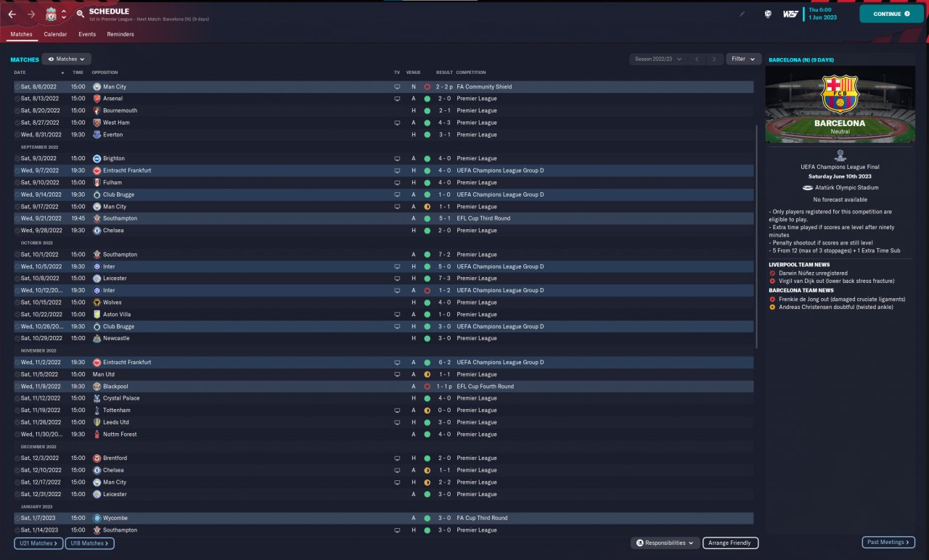This screenshot has height=560, width=929.
Task: Click the Atatürk Olympic Stadium photo
Action: point(839,104)
